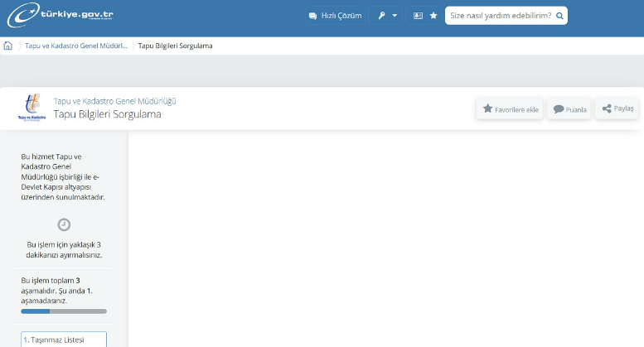This screenshot has height=347, width=644.
Task: Select step 1. Taşınmaz Listesi
Action: (x=64, y=340)
